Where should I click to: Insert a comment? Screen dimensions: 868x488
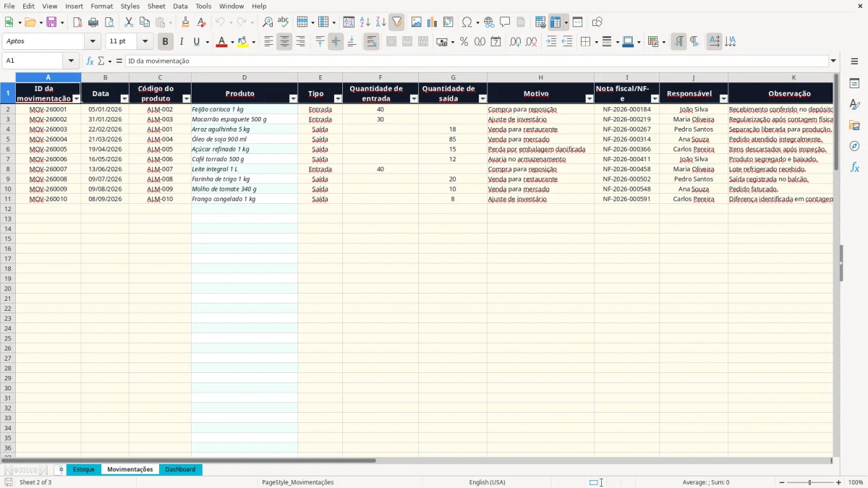505,22
